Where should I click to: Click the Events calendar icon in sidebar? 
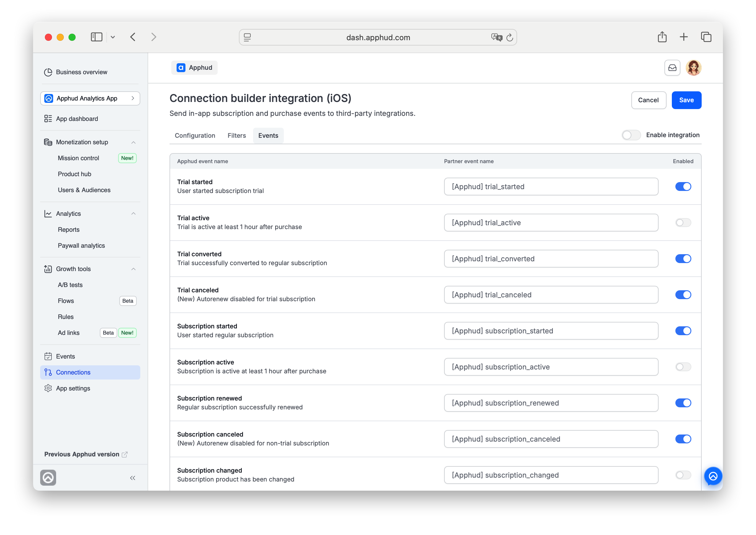[x=48, y=356]
